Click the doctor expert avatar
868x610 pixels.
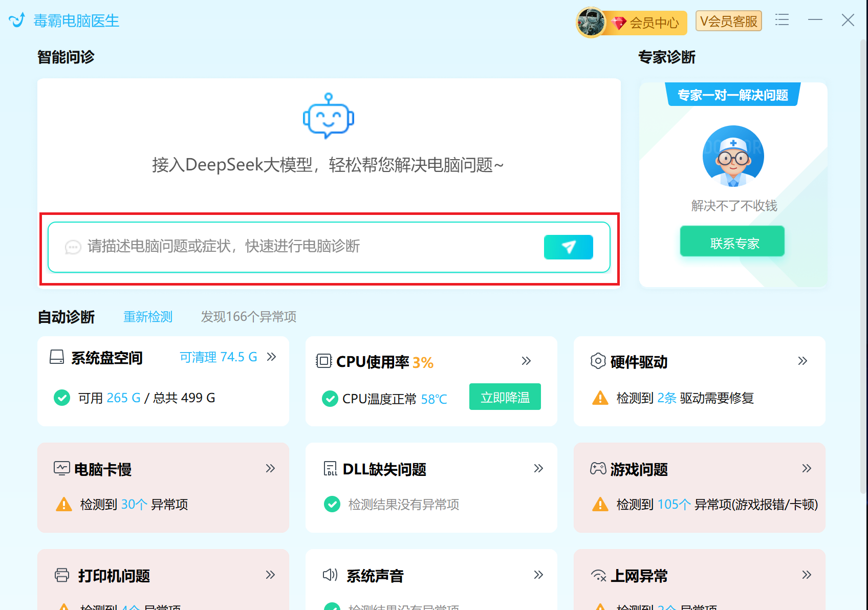[x=733, y=156]
